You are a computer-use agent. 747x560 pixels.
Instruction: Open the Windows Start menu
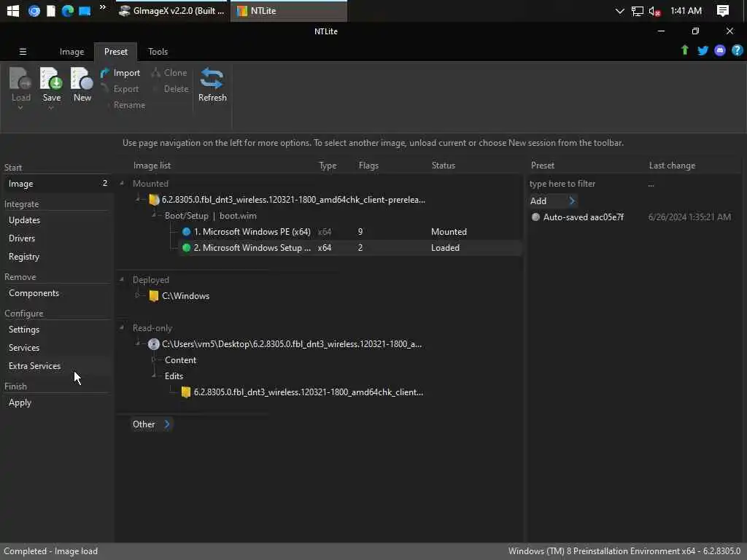(13, 10)
